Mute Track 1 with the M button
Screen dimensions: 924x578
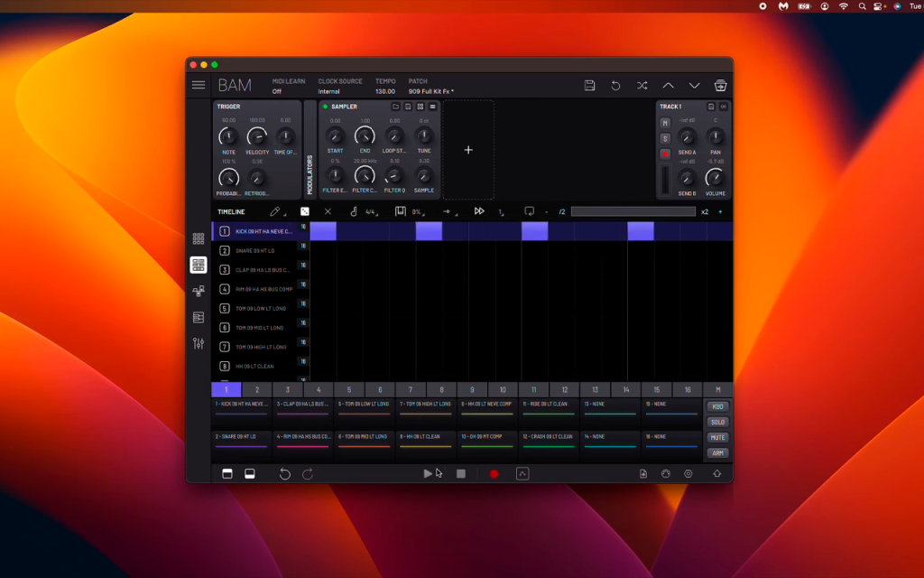click(665, 123)
